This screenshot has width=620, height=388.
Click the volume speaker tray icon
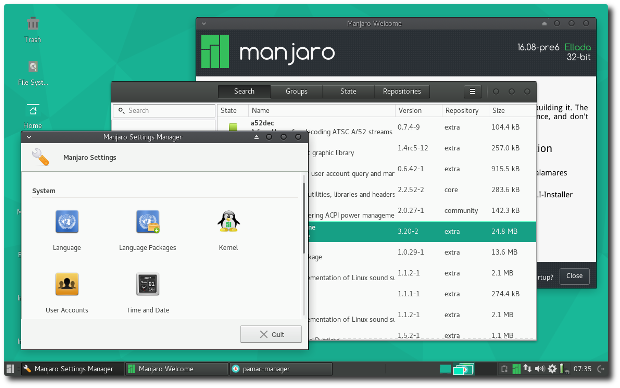[x=539, y=369]
